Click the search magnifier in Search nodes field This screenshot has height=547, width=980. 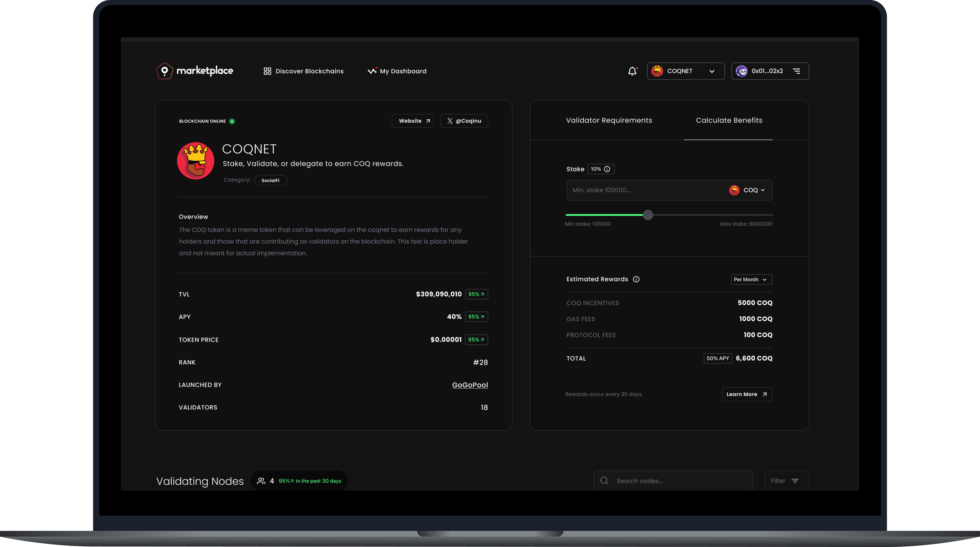pos(604,481)
